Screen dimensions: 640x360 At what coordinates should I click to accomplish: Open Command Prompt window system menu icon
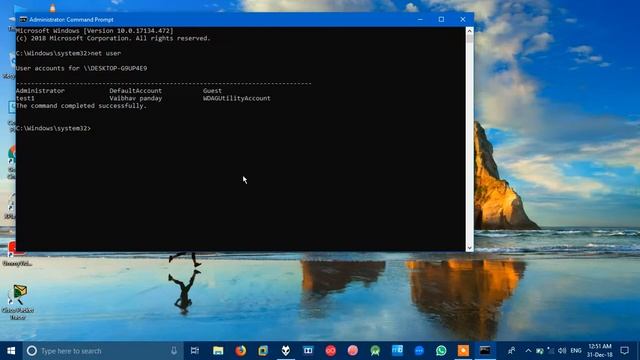(x=23, y=20)
